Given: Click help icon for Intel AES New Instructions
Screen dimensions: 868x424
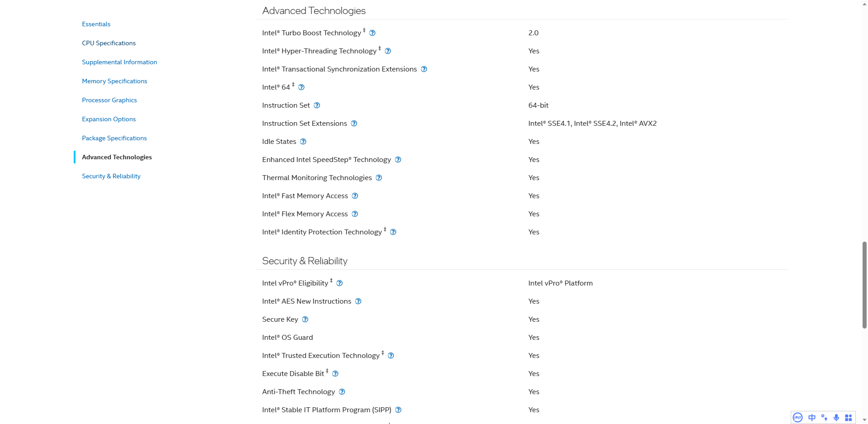Looking at the screenshot, I should (358, 301).
